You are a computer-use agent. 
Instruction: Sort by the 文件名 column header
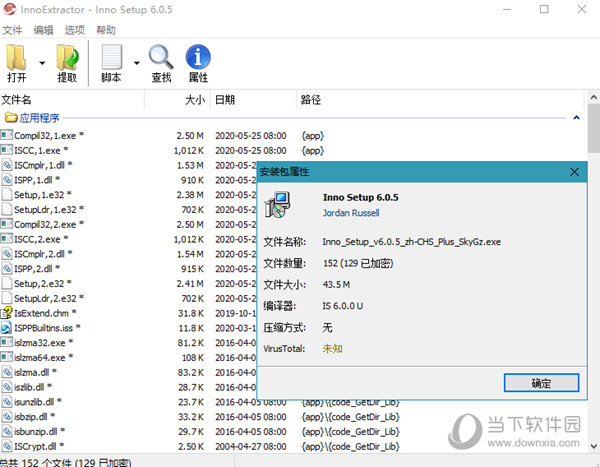72,100
